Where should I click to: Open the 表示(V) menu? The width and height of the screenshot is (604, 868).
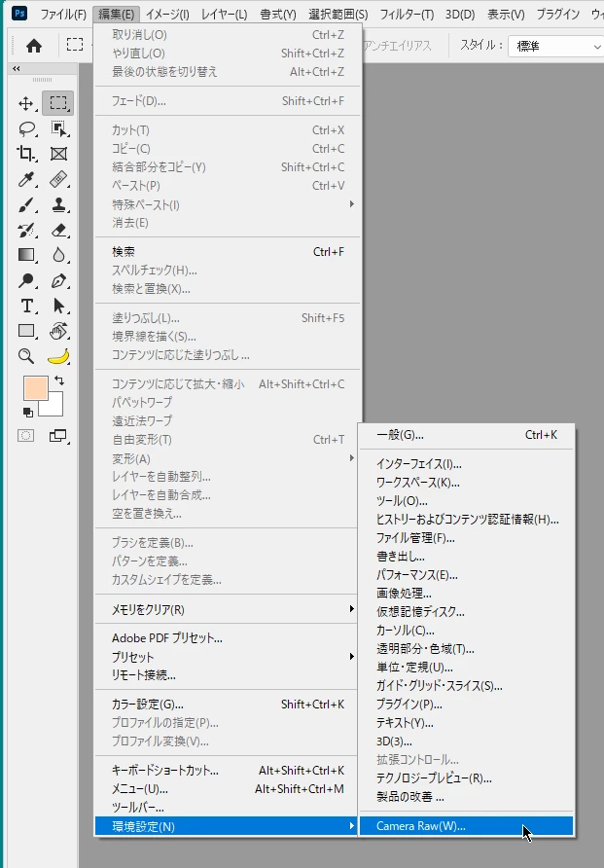(x=506, y=15)
